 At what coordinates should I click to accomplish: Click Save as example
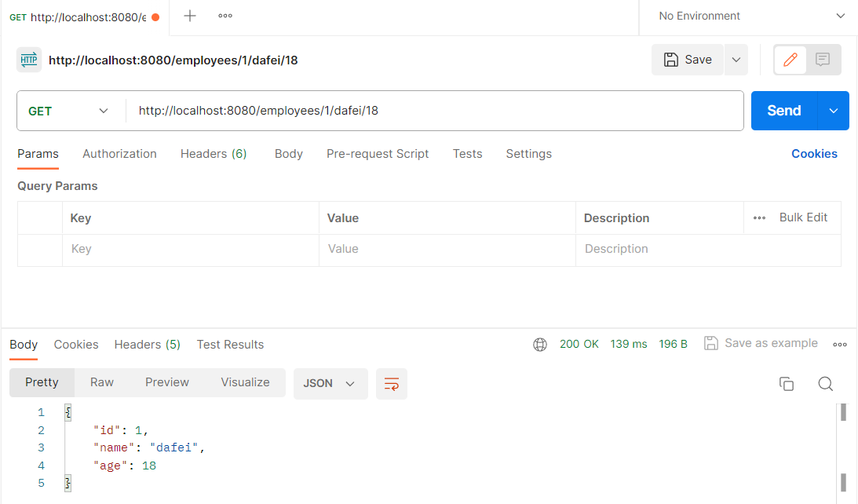(761, 343)
